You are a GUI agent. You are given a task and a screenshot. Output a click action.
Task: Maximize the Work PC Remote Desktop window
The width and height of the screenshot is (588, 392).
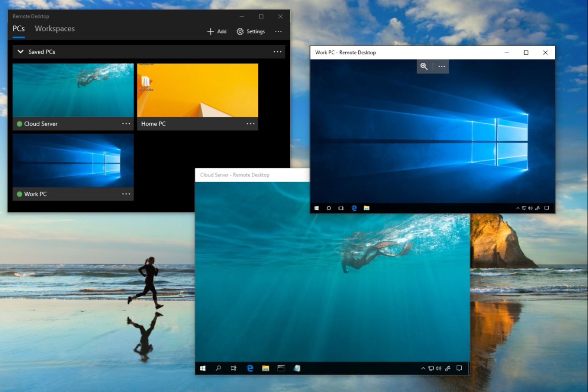[526, 53]
